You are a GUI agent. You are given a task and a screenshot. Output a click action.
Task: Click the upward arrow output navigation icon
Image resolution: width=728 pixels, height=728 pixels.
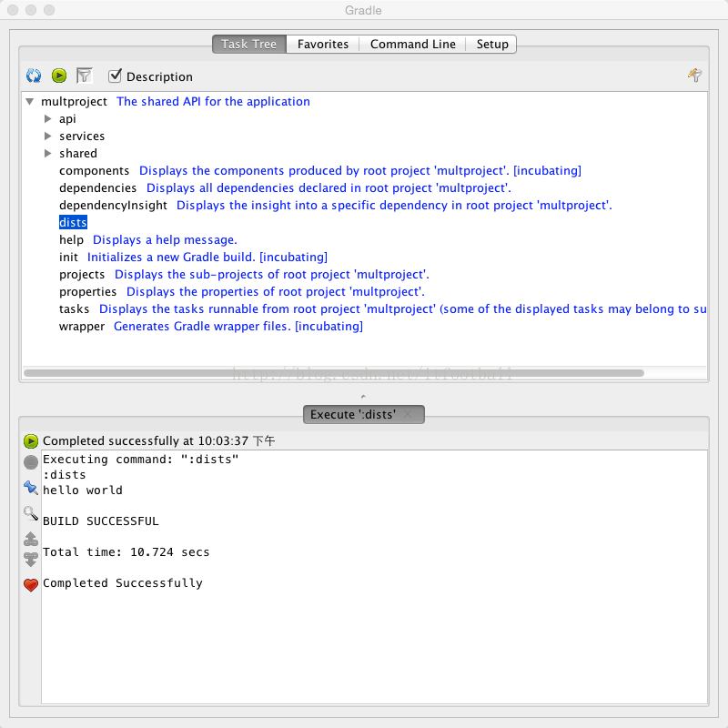pos(31,539)
